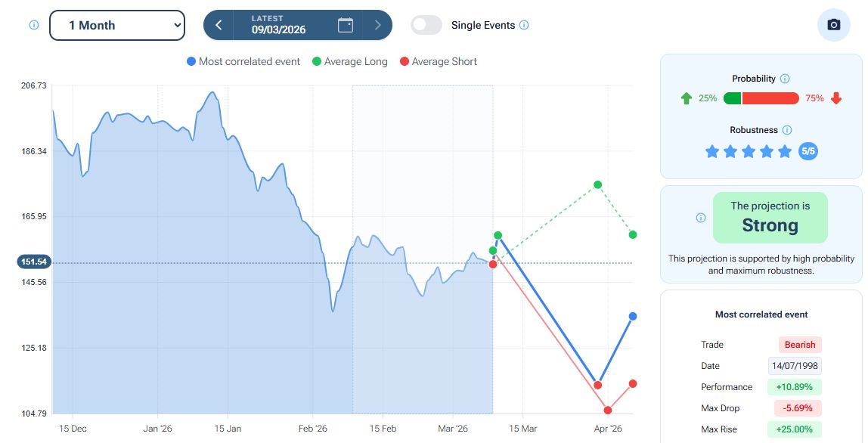Open the calendar date picker icon

[x=346, y=25]
